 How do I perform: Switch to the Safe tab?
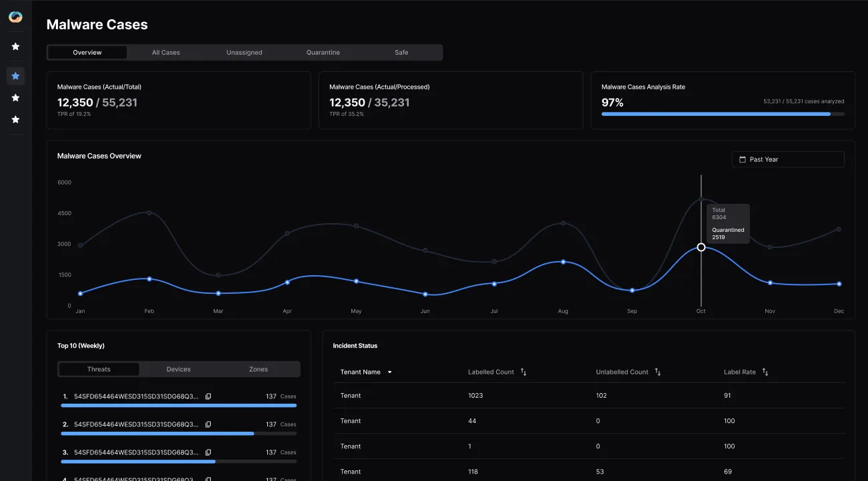click(401, 53)
